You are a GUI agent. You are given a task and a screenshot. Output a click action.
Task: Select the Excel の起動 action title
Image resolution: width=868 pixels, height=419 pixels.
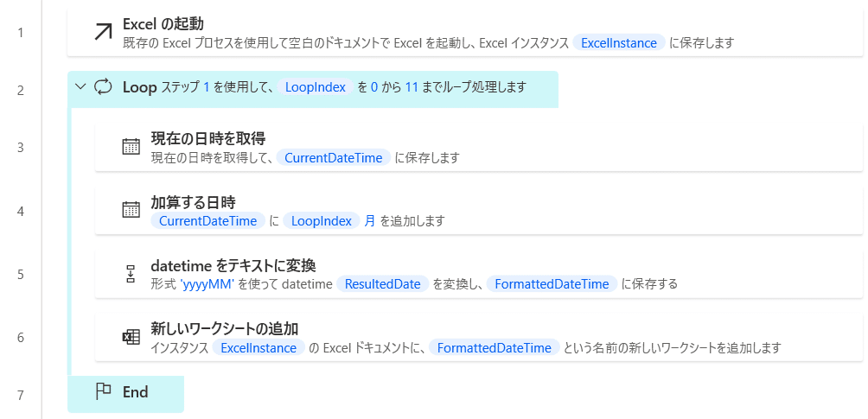point(163,24)
